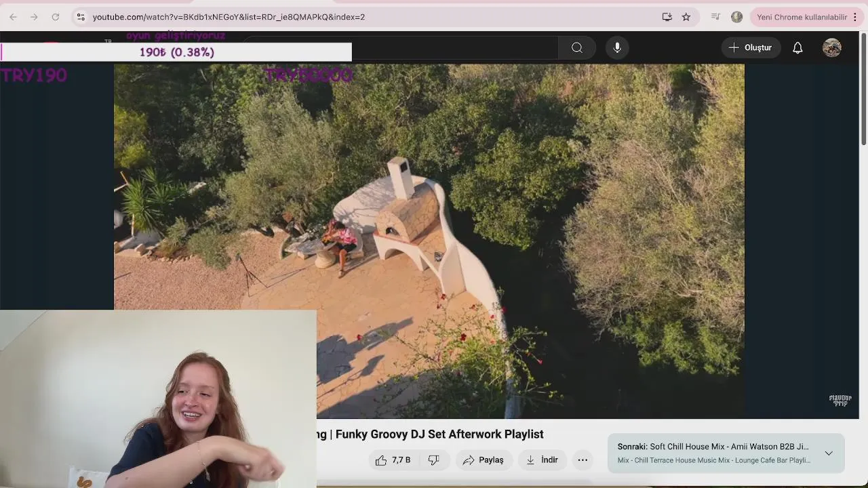Viewport: 868px width, 488px height.
Task: Open YouTube notifications bell
Action: coord(797,47)
